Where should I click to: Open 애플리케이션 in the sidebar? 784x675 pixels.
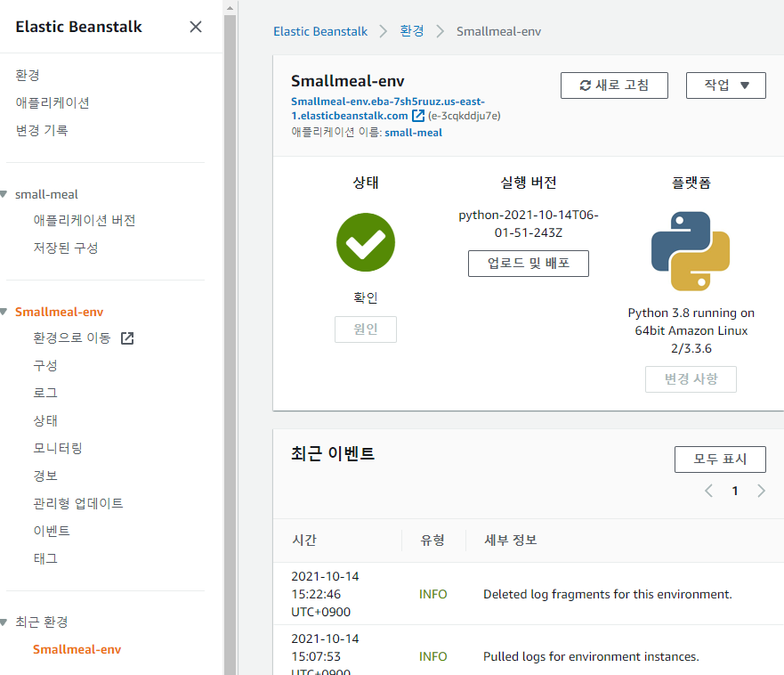point(53,102)
